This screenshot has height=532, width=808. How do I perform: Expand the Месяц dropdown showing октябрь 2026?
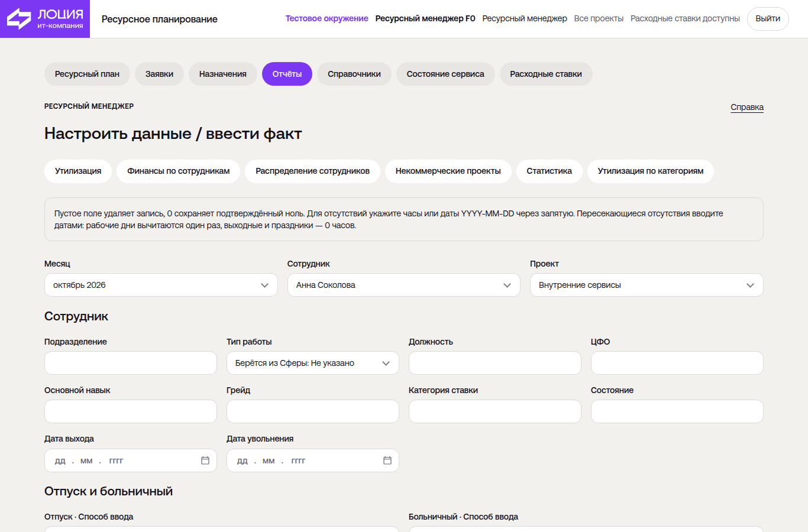(x=161, y=285)
